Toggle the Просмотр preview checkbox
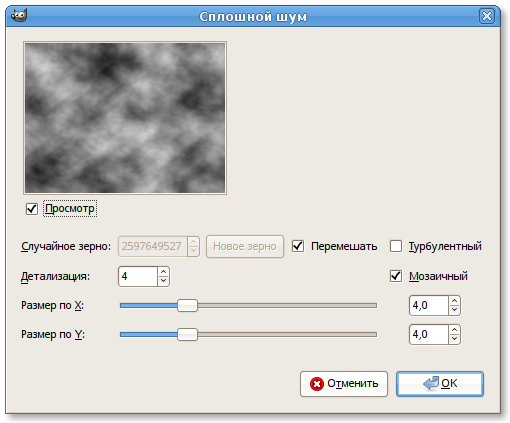The height and width of the screenshot is (423, 510). point(32,209)
